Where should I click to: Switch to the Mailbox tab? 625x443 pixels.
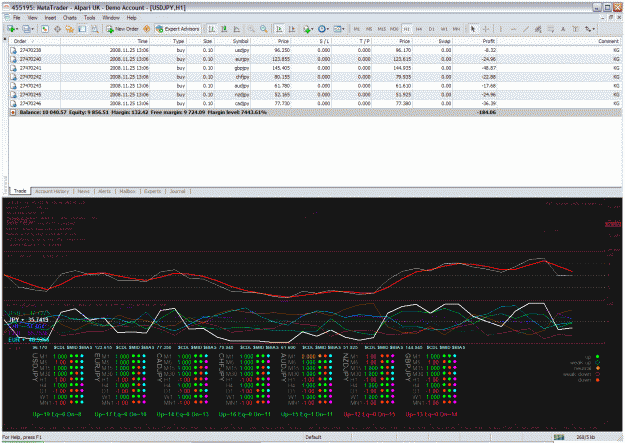128,191
